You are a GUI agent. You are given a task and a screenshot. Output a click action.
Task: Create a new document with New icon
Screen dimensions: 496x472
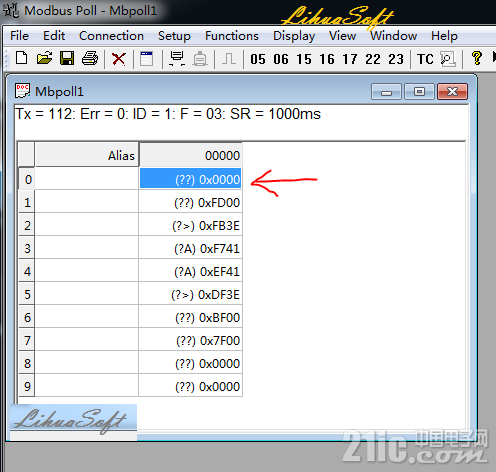pos(22,58)
